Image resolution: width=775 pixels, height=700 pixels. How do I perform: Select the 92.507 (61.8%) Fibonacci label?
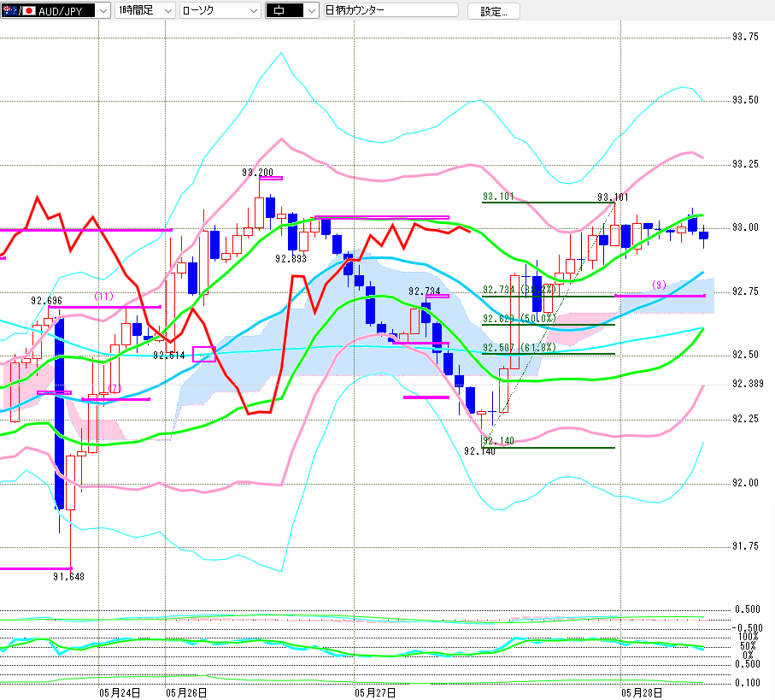[519, 348]
